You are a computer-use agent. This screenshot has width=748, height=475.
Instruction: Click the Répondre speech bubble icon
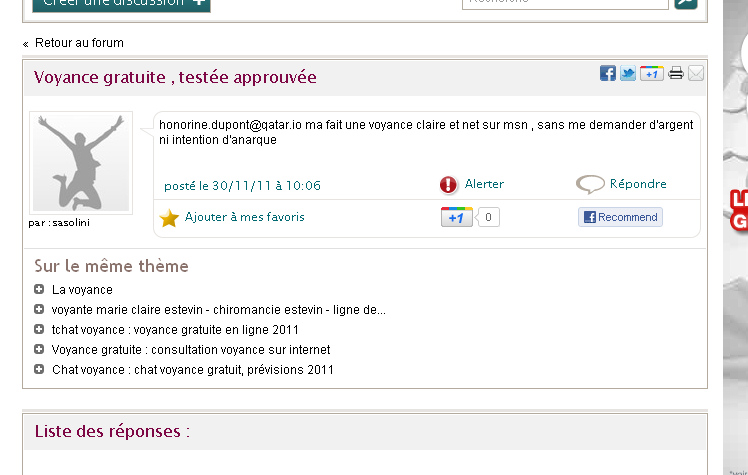[590, 185]
